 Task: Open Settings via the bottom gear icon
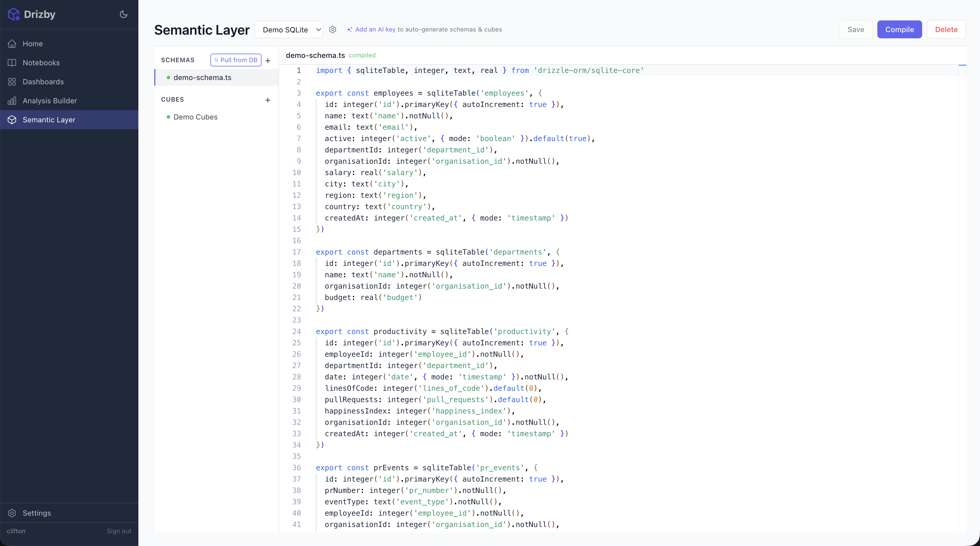[12, 513]
